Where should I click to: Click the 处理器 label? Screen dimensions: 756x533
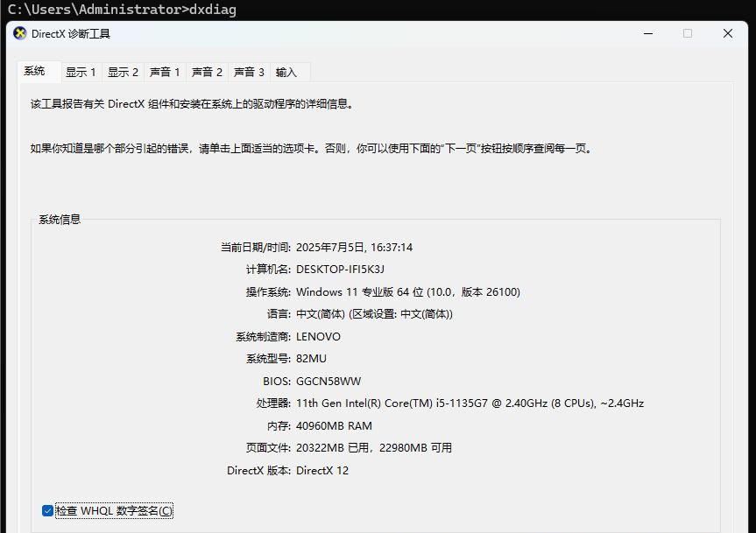point(273,403)
